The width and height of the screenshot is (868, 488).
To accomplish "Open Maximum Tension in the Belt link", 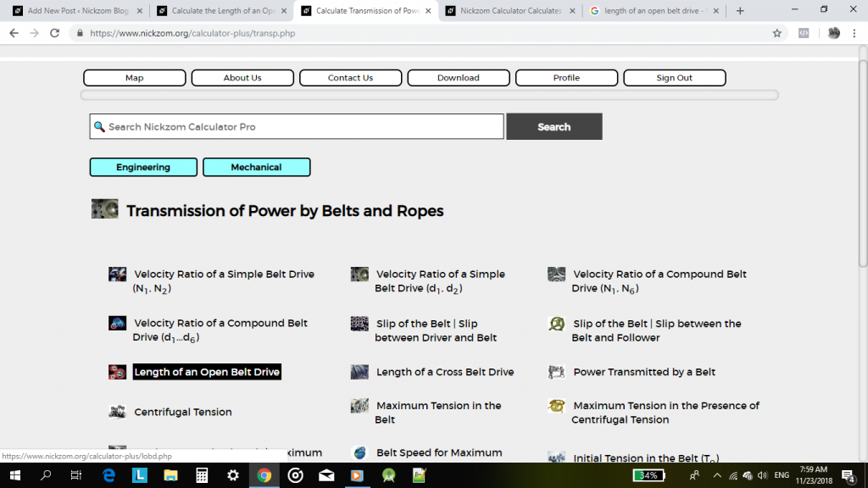I will click(x=438, y=413).
